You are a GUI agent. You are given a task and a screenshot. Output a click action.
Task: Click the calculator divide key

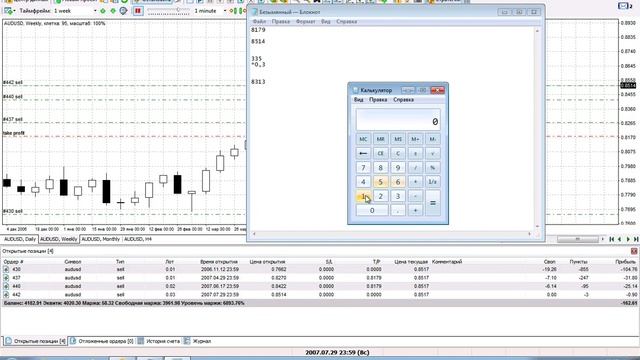tap(415, 168)
